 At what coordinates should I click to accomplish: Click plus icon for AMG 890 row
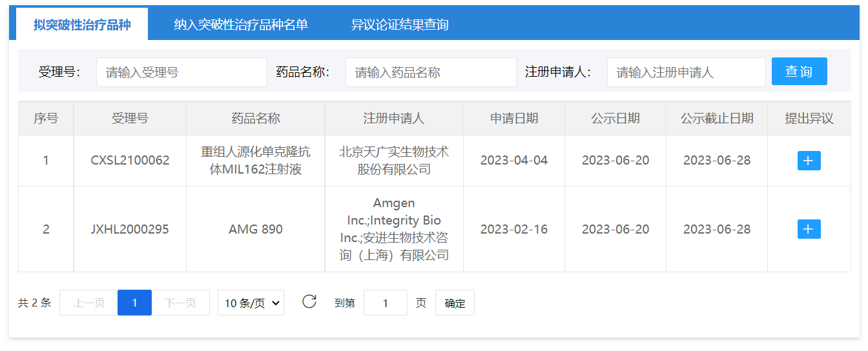pos(809,229)
